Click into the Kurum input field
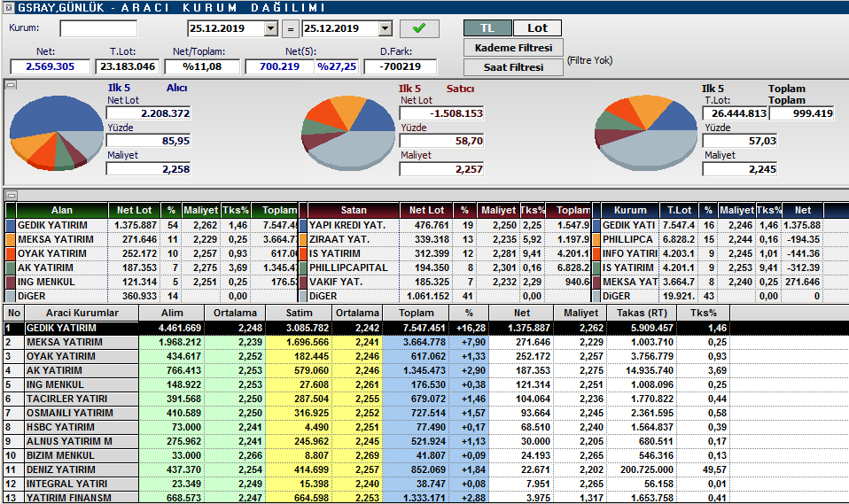The image size is (849, 504). tap(98, 28)
